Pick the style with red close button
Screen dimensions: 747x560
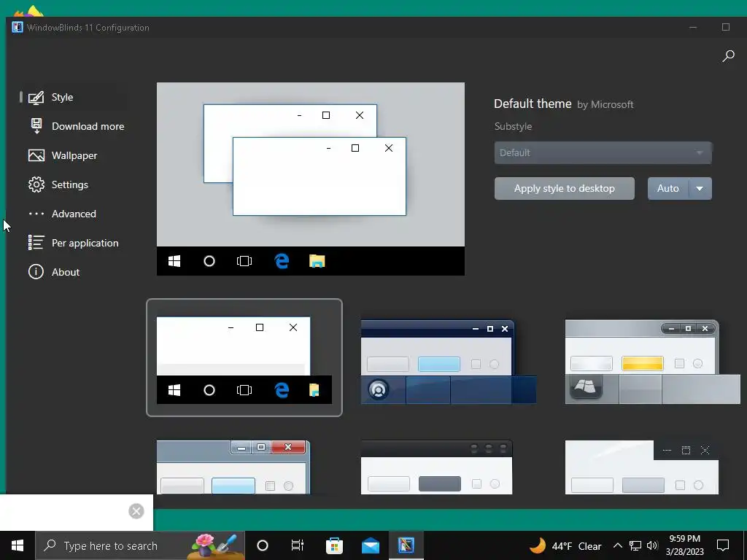point(233,467)
